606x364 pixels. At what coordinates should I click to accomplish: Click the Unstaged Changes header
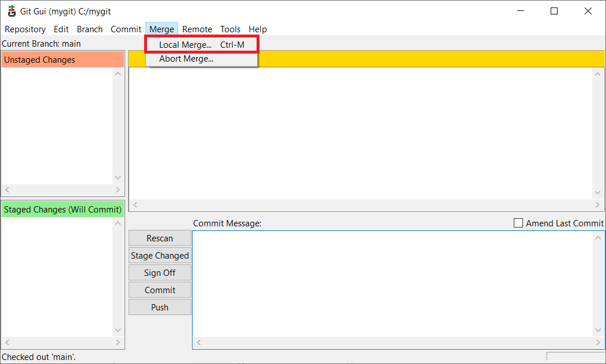click(x=63, y=60)
